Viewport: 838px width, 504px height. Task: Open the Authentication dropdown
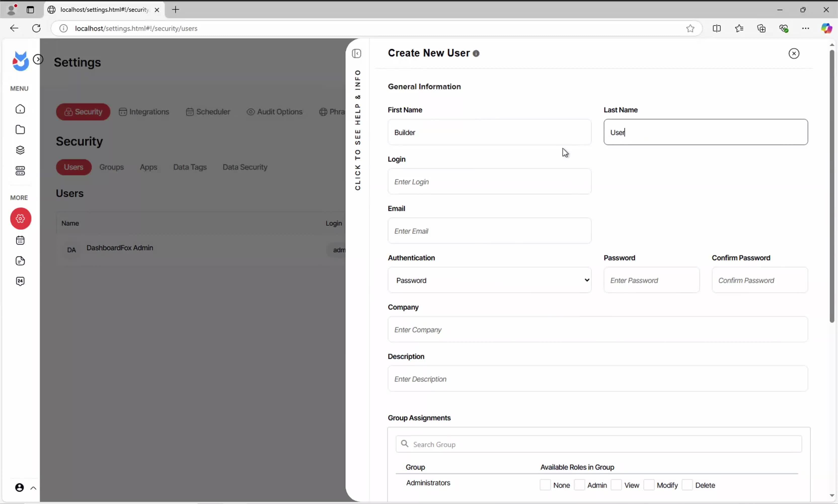489,280
